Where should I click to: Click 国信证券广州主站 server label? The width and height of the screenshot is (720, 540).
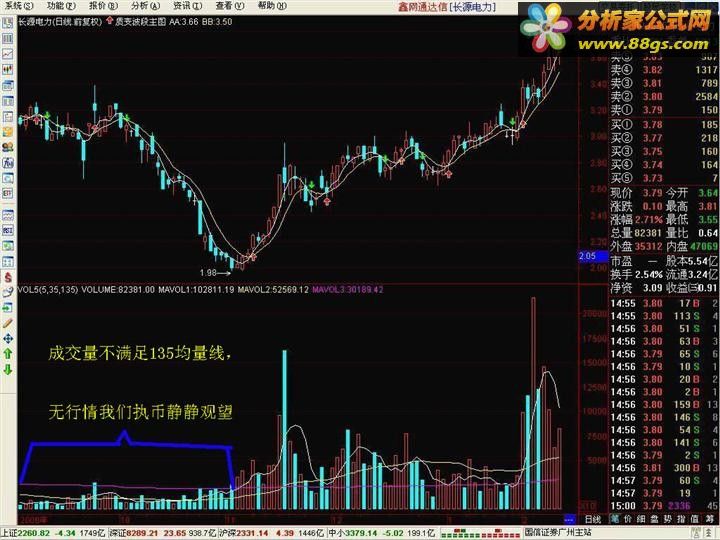tap(558, 533)
